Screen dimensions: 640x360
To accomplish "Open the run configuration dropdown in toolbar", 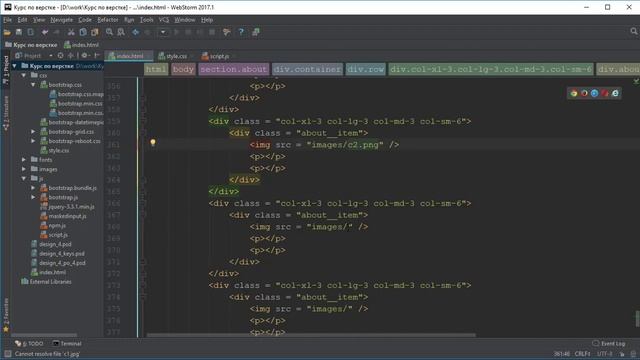I will [163, 32].
